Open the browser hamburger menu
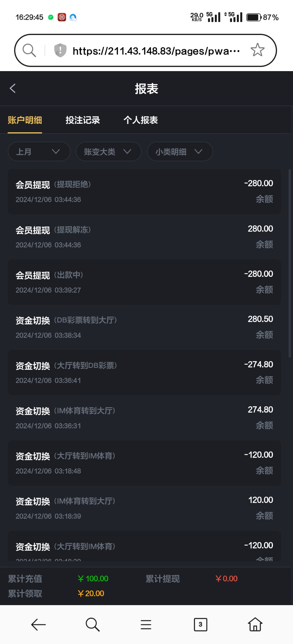This screenshot has height=644, width=293. (146, 624)
